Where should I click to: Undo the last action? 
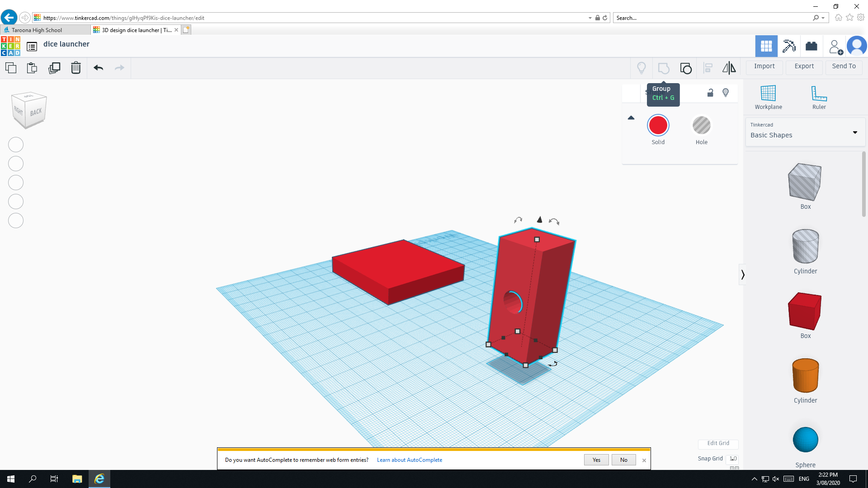click(x=99, y=68)
